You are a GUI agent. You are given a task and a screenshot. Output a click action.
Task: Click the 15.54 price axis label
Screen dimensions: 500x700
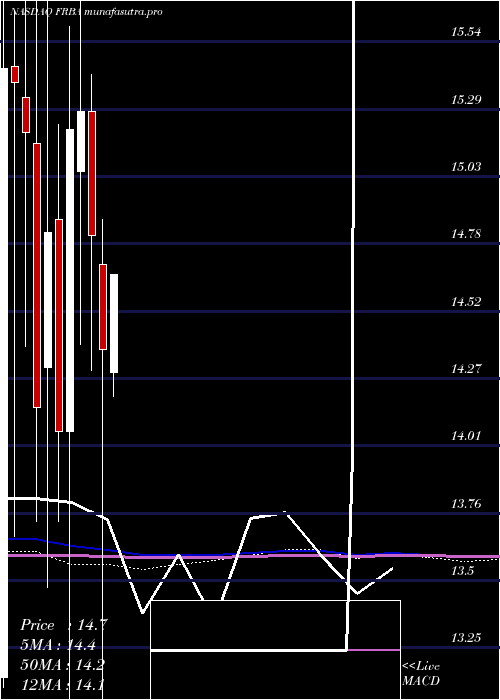pyautogui.click(x=466, y=32)
